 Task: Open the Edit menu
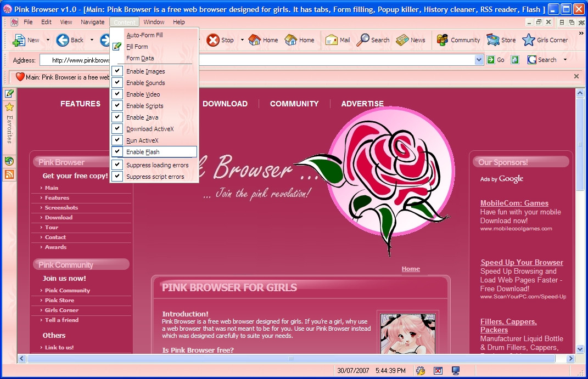46,22
